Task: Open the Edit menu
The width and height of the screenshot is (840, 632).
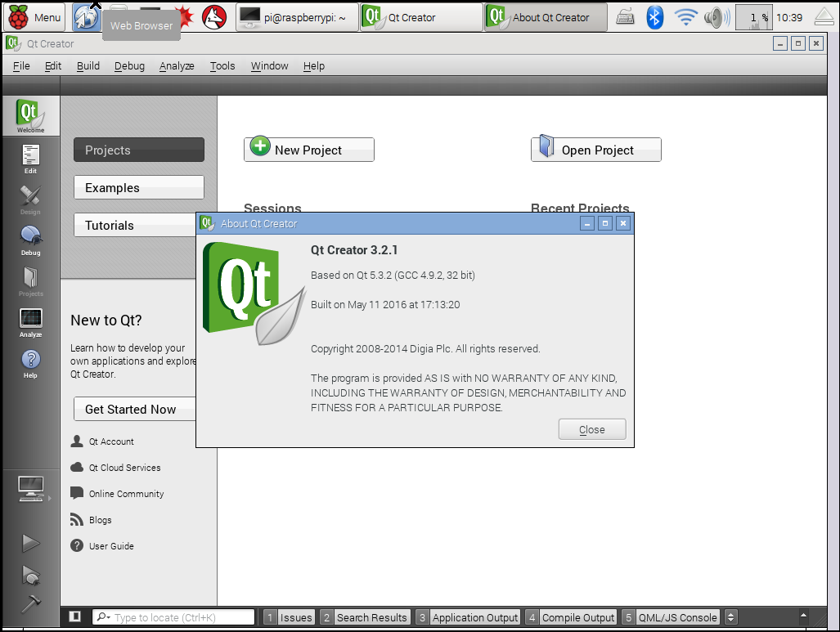Action: (x=53, y=66)
